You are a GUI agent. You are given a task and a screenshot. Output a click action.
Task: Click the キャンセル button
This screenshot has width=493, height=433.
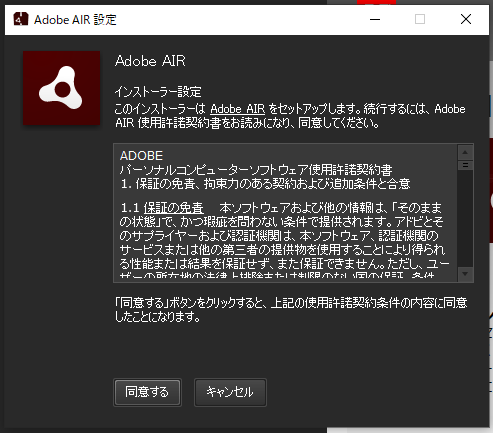[230, 392]
